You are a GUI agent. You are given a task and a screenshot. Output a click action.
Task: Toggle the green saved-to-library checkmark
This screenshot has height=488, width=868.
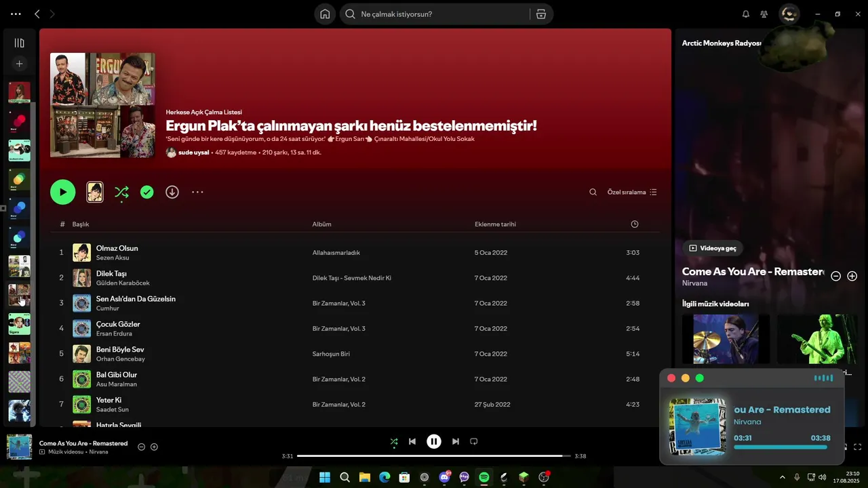(x=147, y=192)
